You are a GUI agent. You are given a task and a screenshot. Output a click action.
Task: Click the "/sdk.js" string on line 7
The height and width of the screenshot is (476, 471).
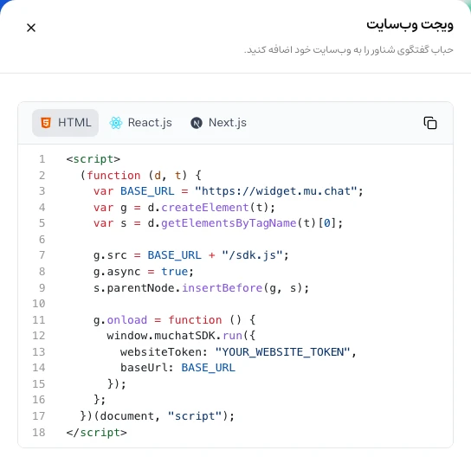252,255
